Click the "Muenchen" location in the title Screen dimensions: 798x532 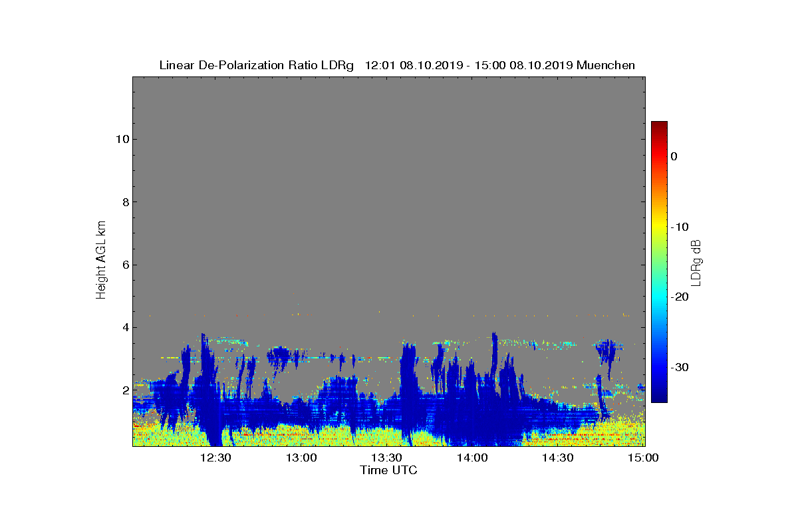[x=606, y=65]
